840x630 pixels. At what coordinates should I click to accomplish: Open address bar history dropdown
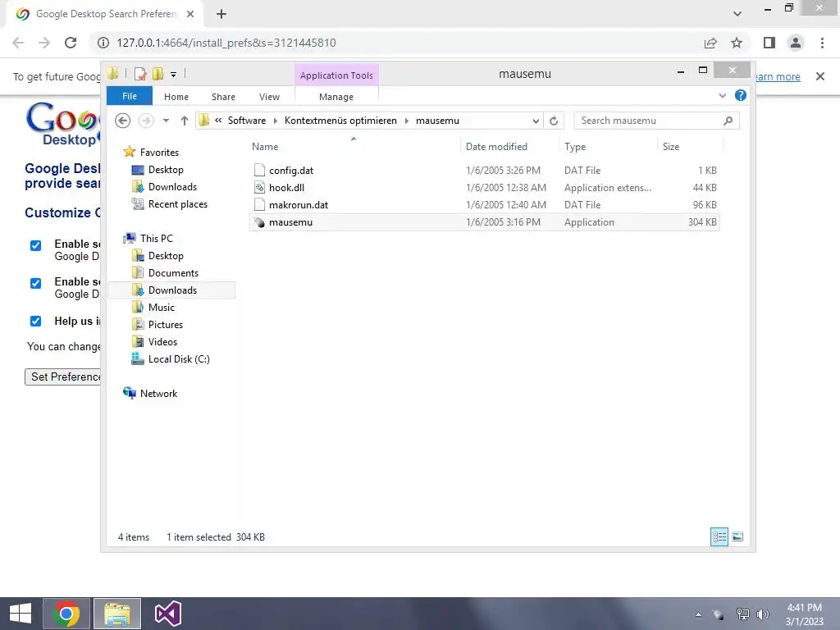(x=535, y=121)
